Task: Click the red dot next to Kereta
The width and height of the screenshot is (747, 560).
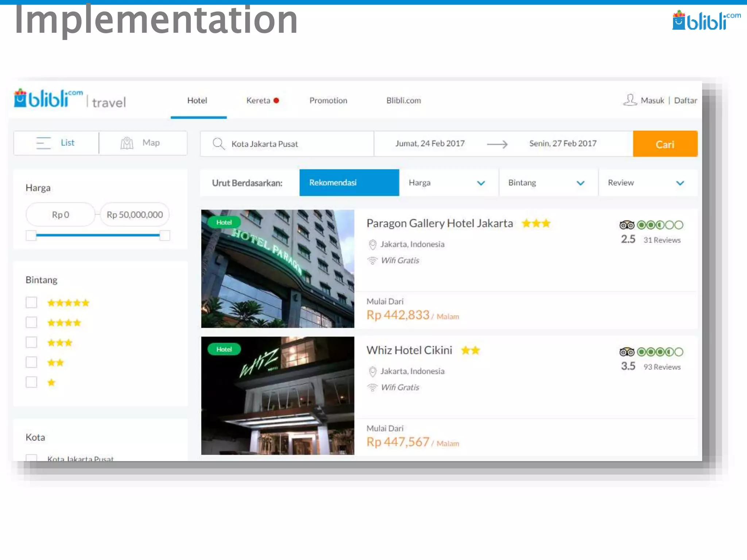Action: 276,101
